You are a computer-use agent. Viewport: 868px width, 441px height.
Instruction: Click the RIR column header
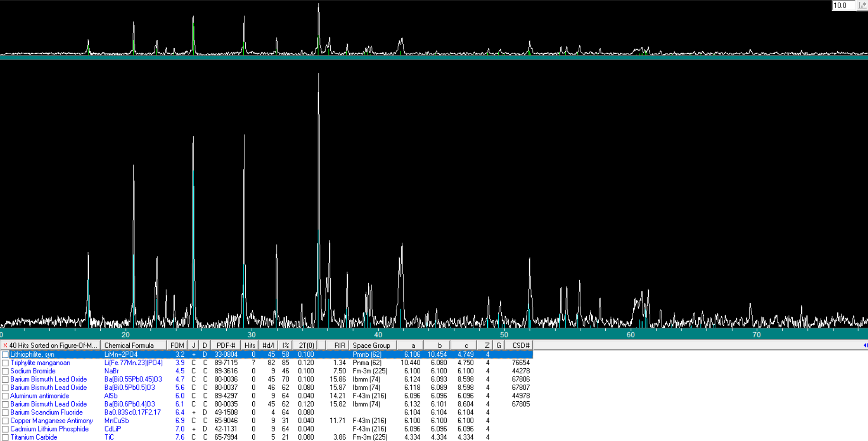339,346
